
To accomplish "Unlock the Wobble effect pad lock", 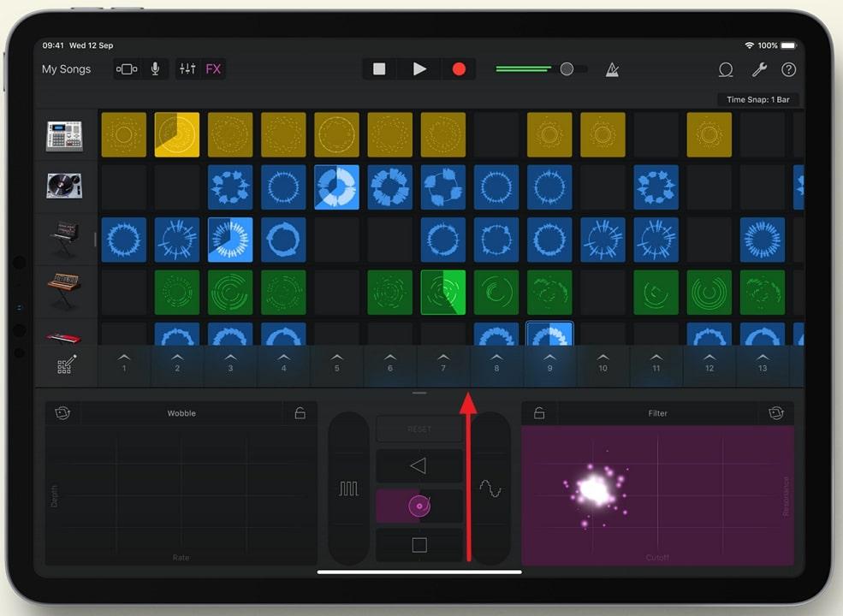I will 300,412.
